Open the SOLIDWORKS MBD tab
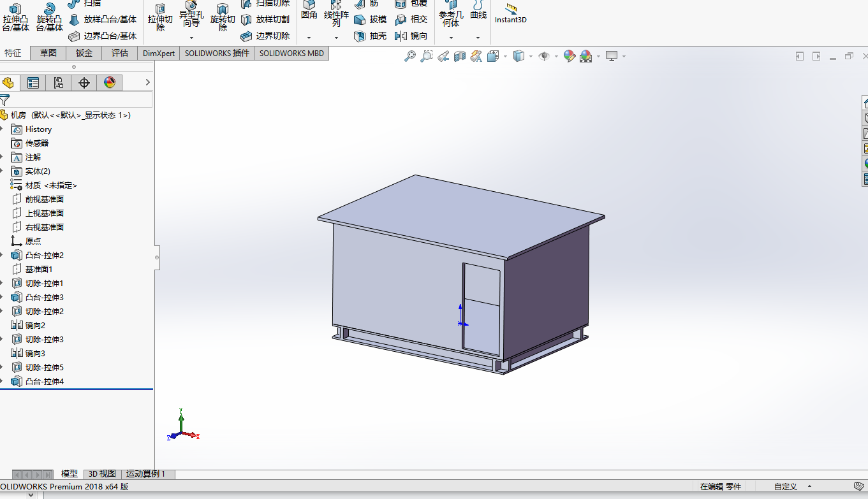Image resolution: width=868 pixels, height=499 pixels. (291, 53)
